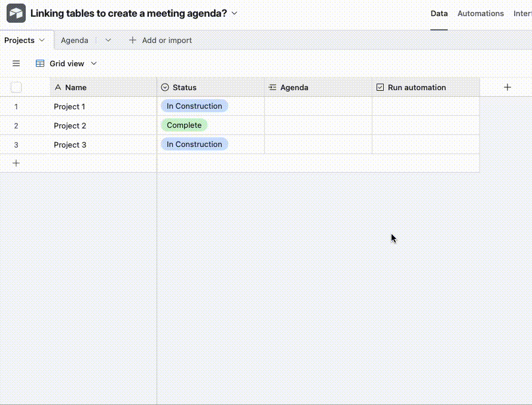Click the Agenda field linked-record icon

click(273, 88)
